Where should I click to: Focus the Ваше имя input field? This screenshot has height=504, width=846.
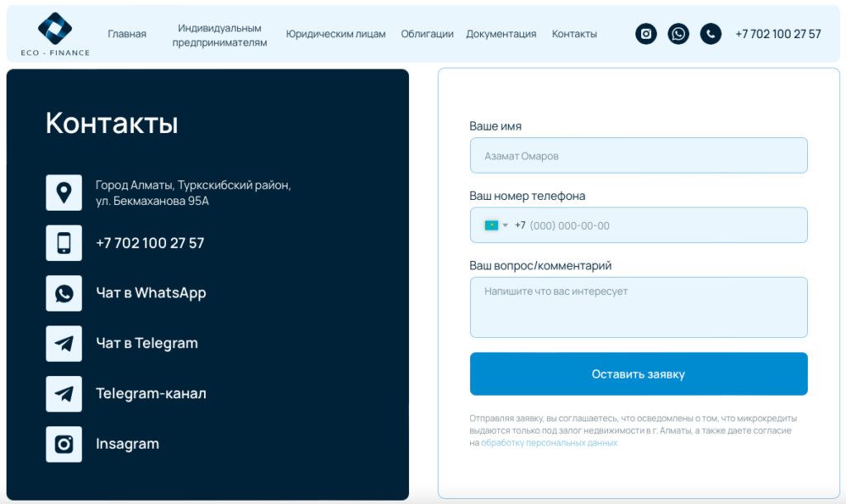tap(638, 155)
